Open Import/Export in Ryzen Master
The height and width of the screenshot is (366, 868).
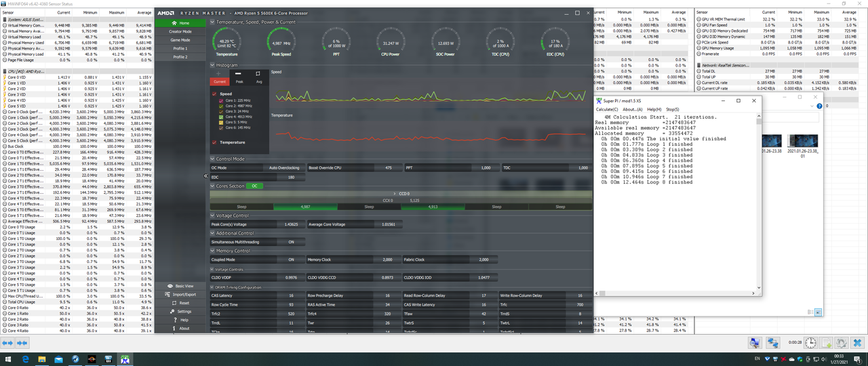180,294
